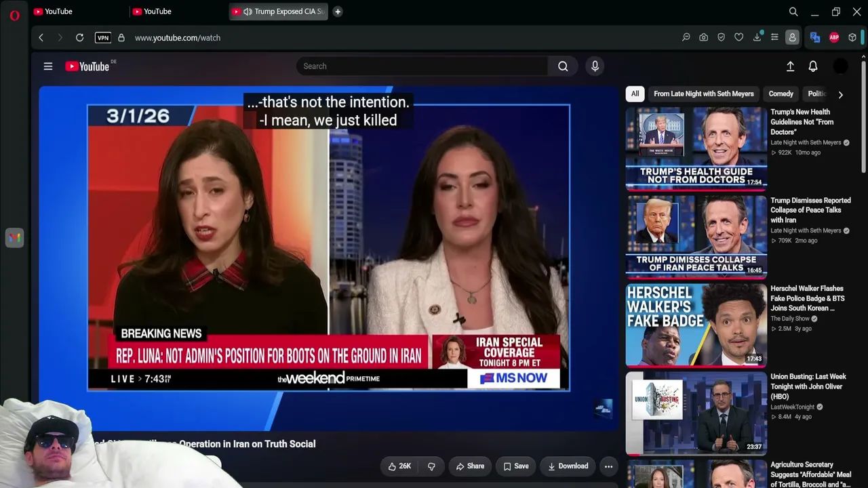Select the "Comedy" filter chip
Viewport: 868px width, 488px height.
(781, 94)
